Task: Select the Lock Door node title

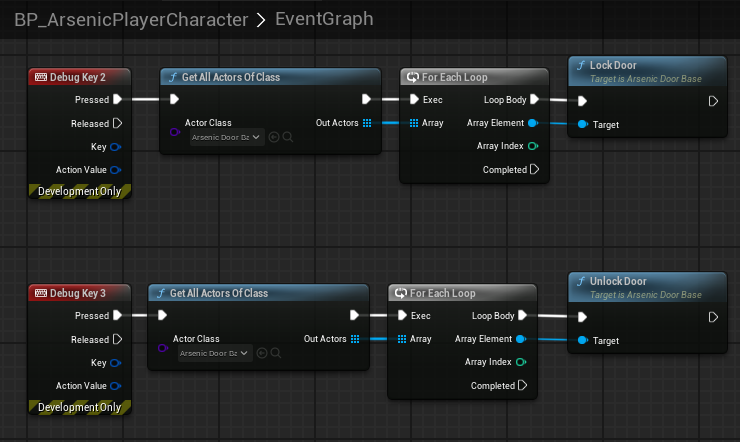Action: coord(613,65)
